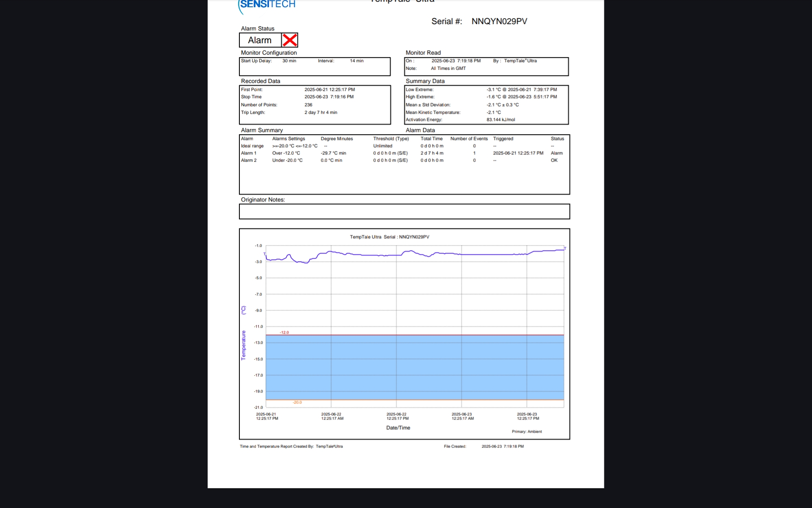This screenshot has height=508, width=812.
Task: Click Monitor Read date 2025-06-23 7:19:18 PM
Action: [456, 61]
